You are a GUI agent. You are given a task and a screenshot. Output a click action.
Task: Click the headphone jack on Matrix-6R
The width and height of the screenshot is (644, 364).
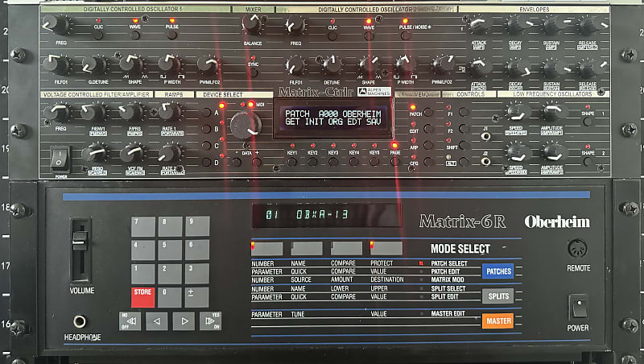pos(80,321)
